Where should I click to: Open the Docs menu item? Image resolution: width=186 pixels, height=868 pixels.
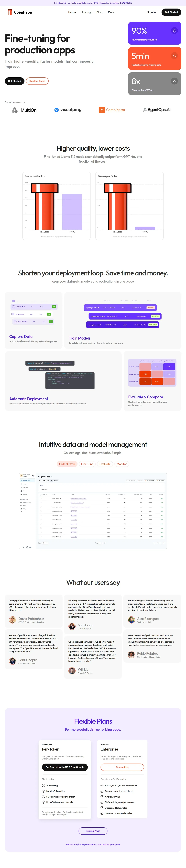tap(111, 12)
